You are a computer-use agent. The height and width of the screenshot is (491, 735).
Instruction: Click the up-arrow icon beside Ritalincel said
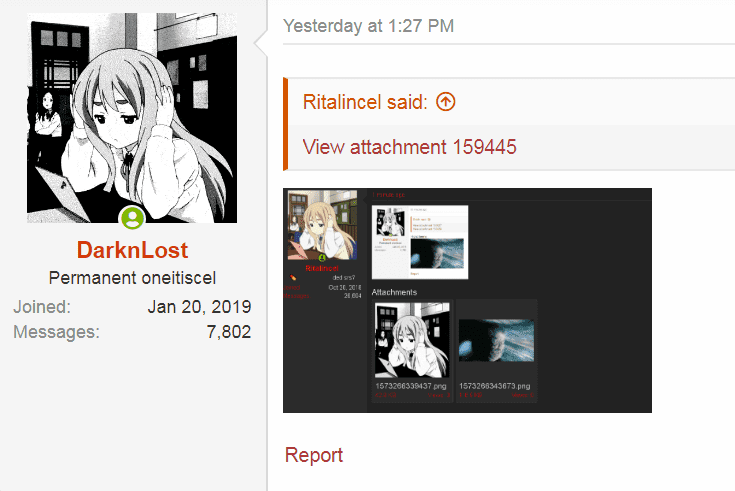point(445,102)
